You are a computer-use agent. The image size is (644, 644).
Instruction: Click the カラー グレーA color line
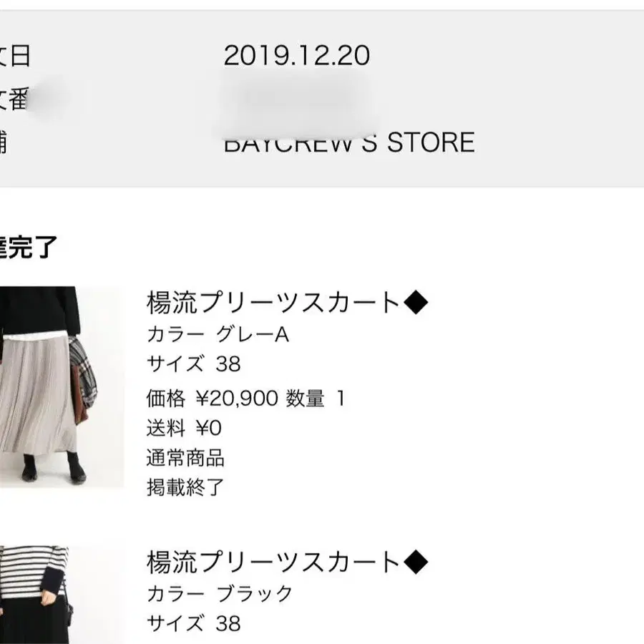coord(218,334)
